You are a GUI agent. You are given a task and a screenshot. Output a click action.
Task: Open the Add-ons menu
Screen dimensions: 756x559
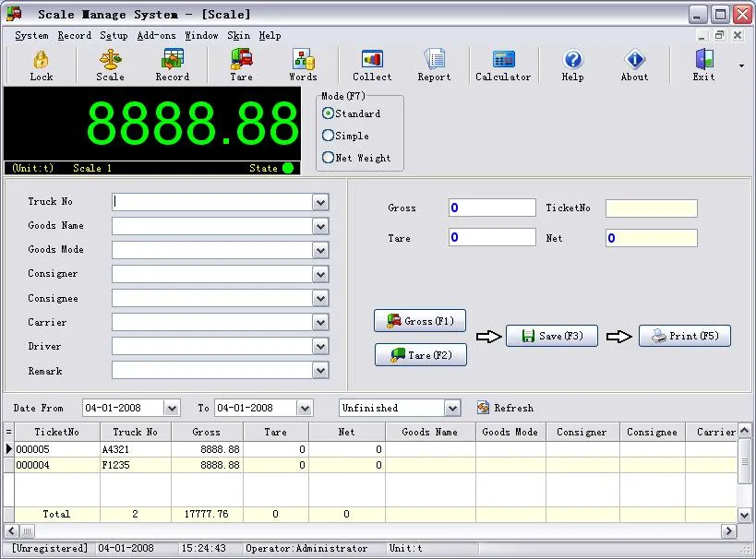(x=156, y=36)
